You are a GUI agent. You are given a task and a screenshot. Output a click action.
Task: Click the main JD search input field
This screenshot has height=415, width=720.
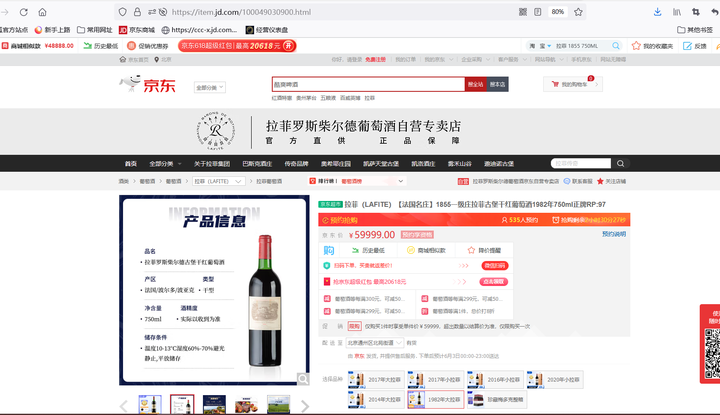[368, 84]
